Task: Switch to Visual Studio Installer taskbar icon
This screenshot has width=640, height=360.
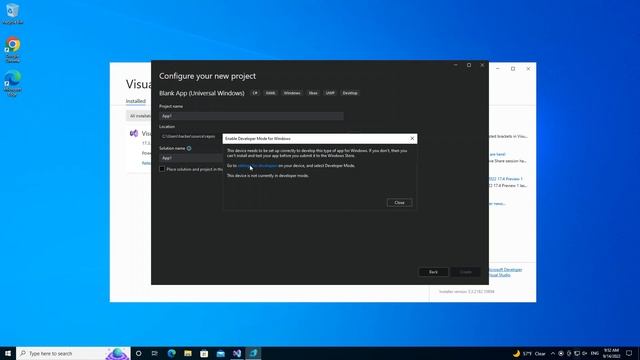Action: [253, 353]
